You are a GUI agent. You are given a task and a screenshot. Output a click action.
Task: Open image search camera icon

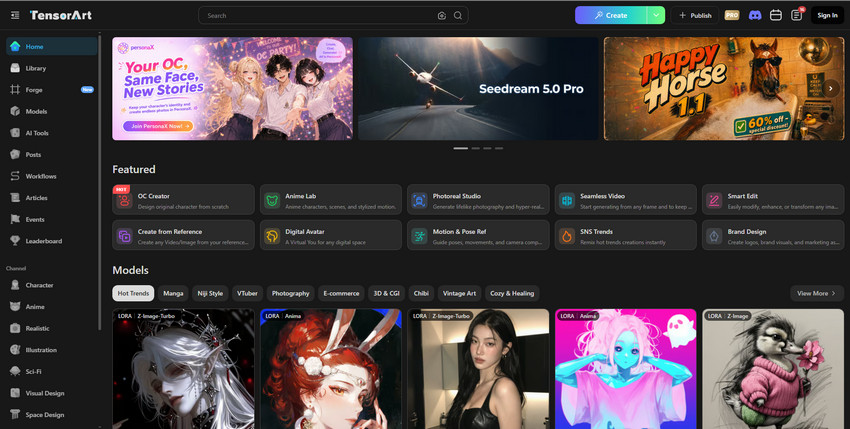coord(442,16)
